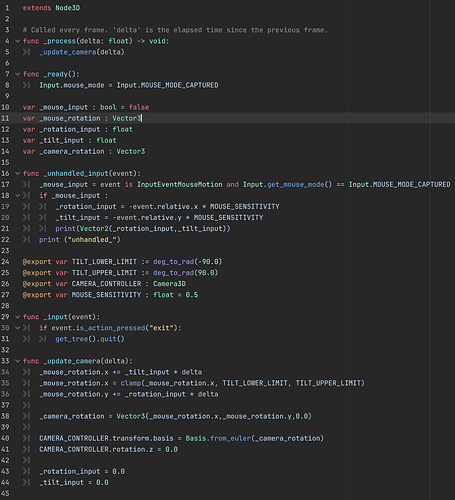The image size is (455, 500).
Task: Click '_update_camera(delta)' call on line 5
Action: (x=82, y=52)
